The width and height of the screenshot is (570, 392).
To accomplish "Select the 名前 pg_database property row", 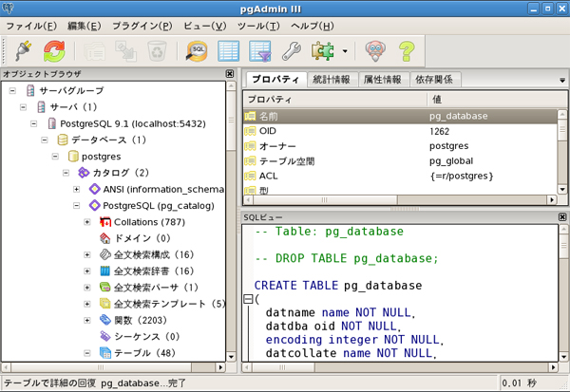I will coord(400,116).
